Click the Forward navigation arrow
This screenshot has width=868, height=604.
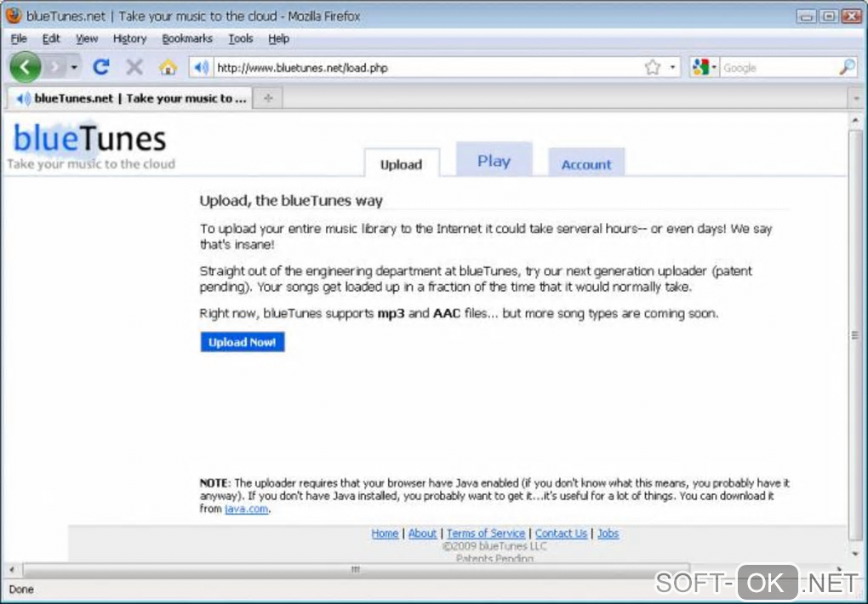pos(54,67)
